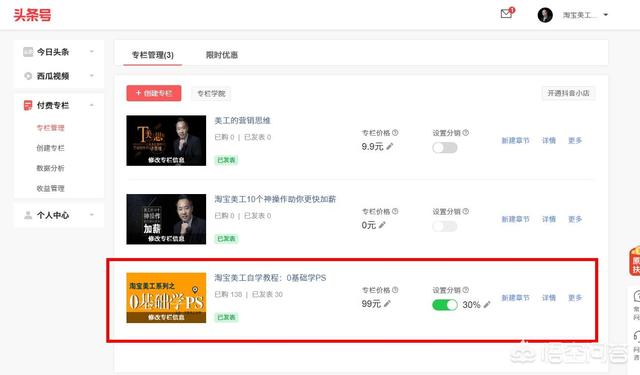Open the 0基础学PS cover thumbnail
This screenshot has width=640, height=375.
(x=166, y=298)
